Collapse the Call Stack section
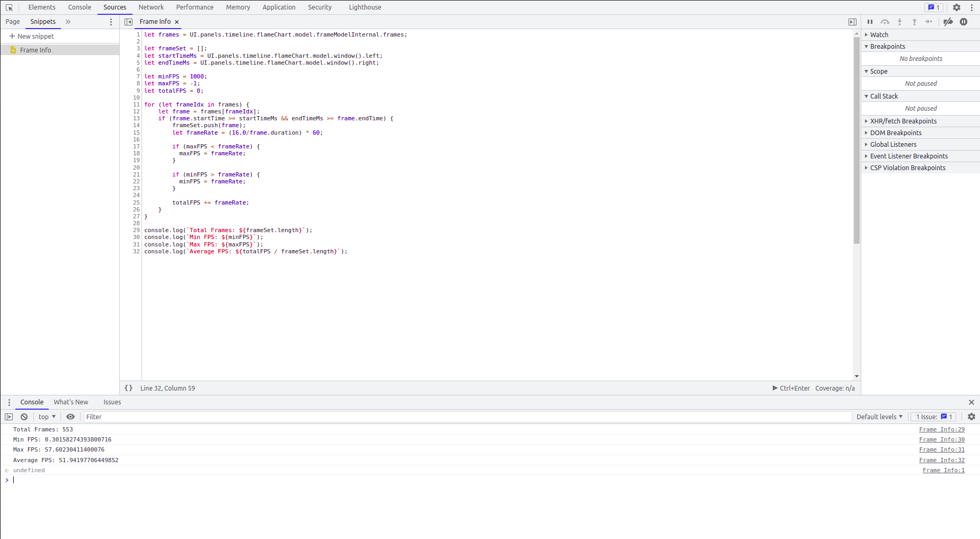The height and width of the screenshot is (539, 980). (921, 96)
